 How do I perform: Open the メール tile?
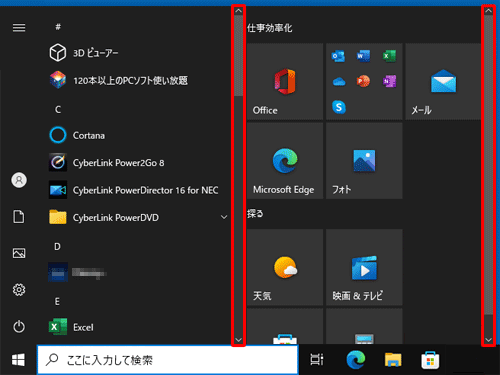click(x=443, y=81)
